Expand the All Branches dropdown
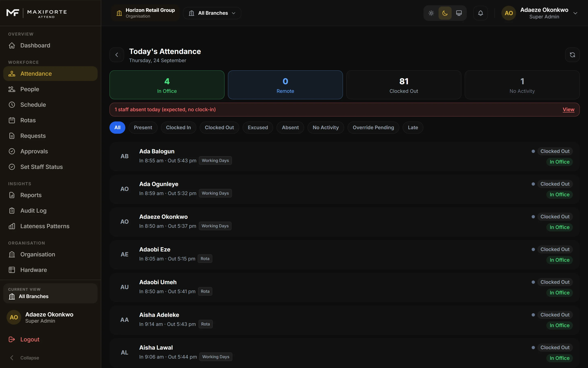Viewport: 588px width, 368px height. pos(212,13)
